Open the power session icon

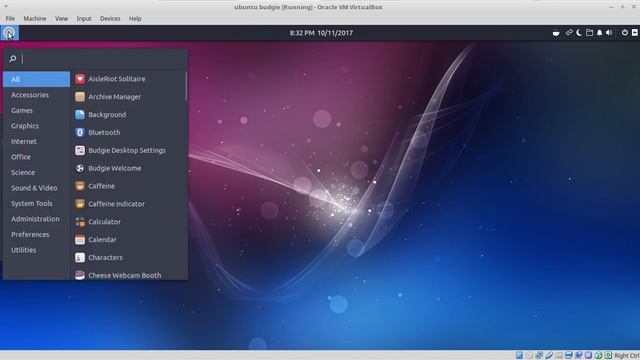624,33
